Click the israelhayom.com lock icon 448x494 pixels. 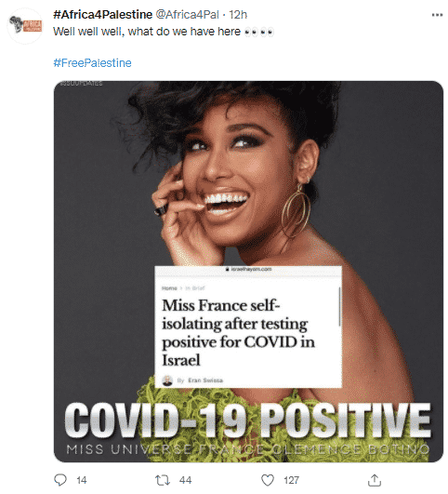tap(228, 269)
